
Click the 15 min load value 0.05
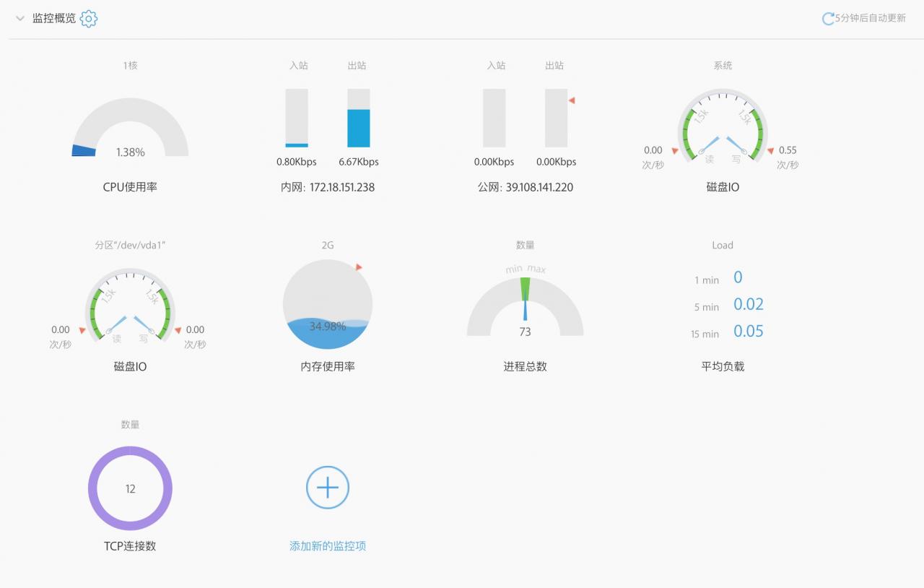[749, 332]
